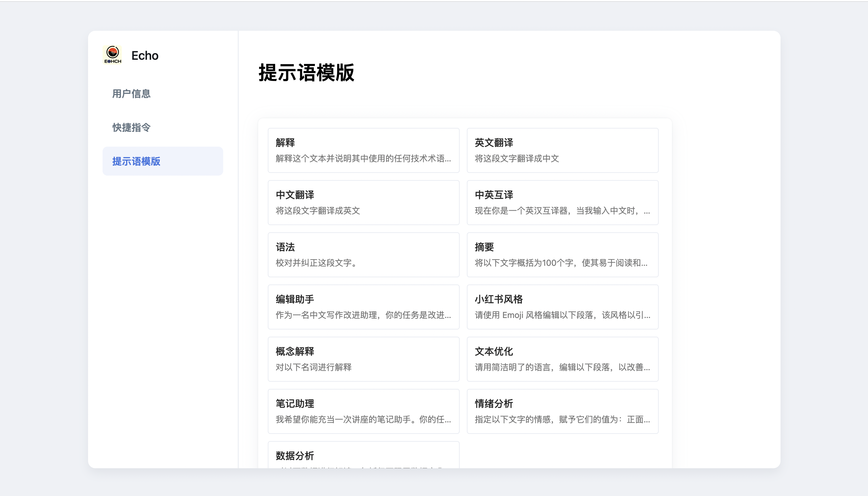The image size is (868, 496).
Task: Open the 用户信息 menu item
Action: click(x=131, y=94)
